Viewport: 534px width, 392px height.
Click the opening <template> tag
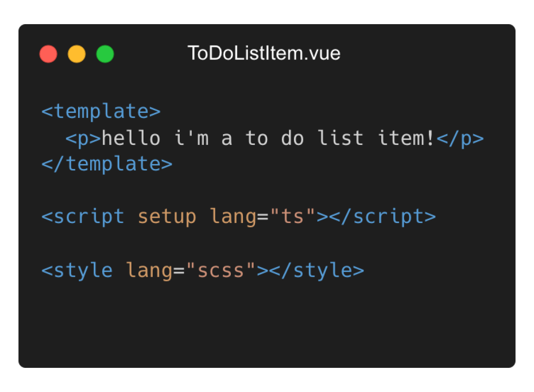(x=101, y=111)
